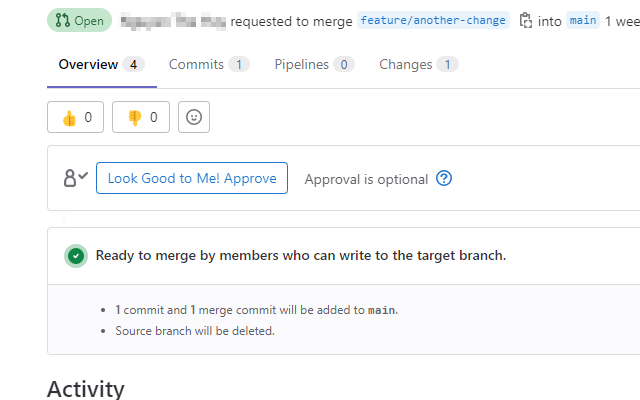The height and width of the screenshot is (400, 640).
Task: Click the approval help question mark icon
Action: click(x=444, y=178)
